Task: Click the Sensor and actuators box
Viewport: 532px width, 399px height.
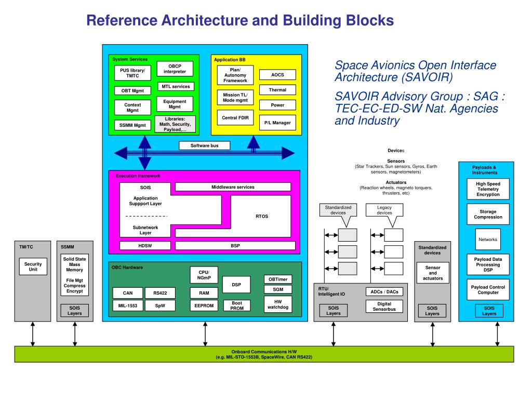Action: click(433, 273)
